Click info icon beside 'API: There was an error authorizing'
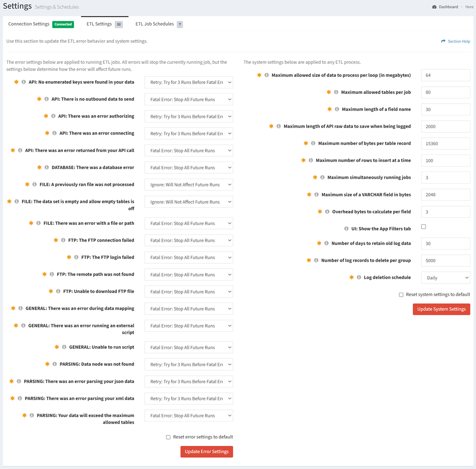The width and height of the screenshot is (476, 469). point(53,116)
